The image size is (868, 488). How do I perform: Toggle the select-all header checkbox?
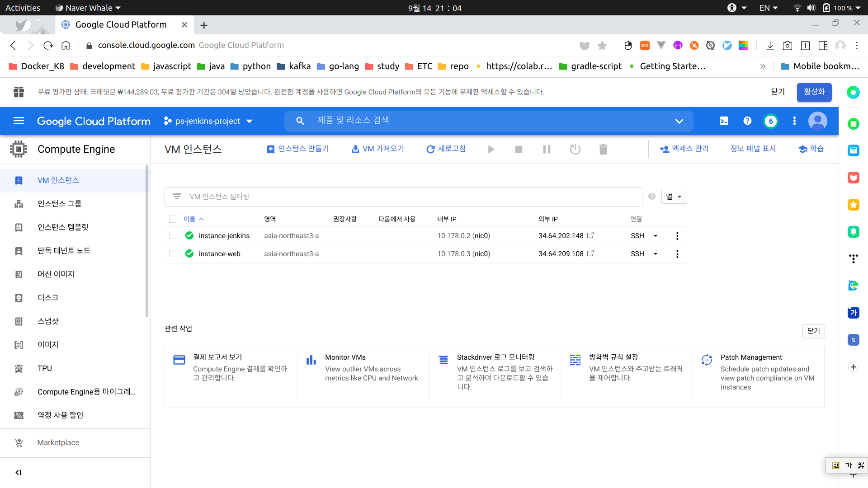173,219
